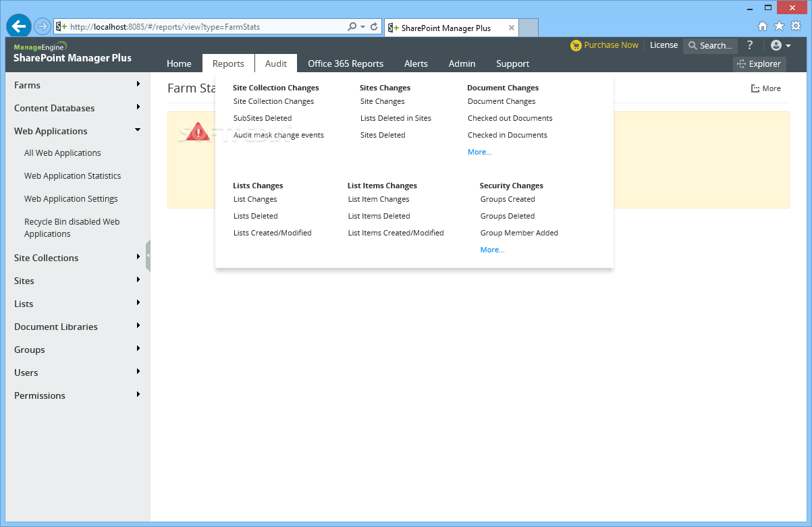Image resolution: width=812 pixels, height=527 pixels.
Task: Click the sidebar collapse handle
Action: pos(148,256)
